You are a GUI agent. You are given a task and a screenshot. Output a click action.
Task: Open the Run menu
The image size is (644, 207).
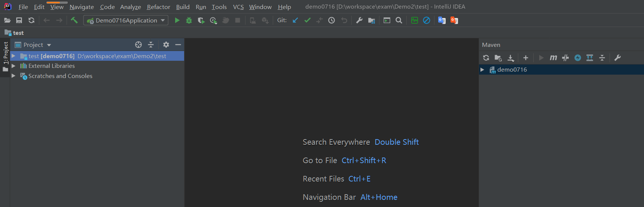coord(201,7)
